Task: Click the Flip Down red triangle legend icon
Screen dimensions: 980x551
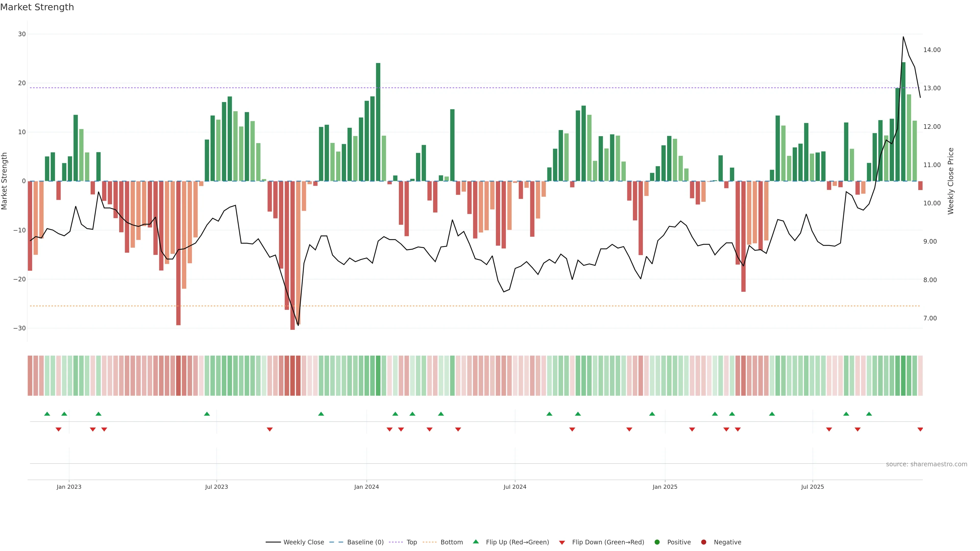Action: pos(562,543)
